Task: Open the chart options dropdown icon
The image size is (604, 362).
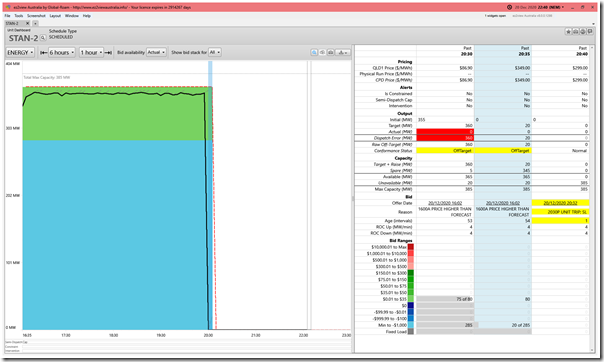Action: (342, 52)
